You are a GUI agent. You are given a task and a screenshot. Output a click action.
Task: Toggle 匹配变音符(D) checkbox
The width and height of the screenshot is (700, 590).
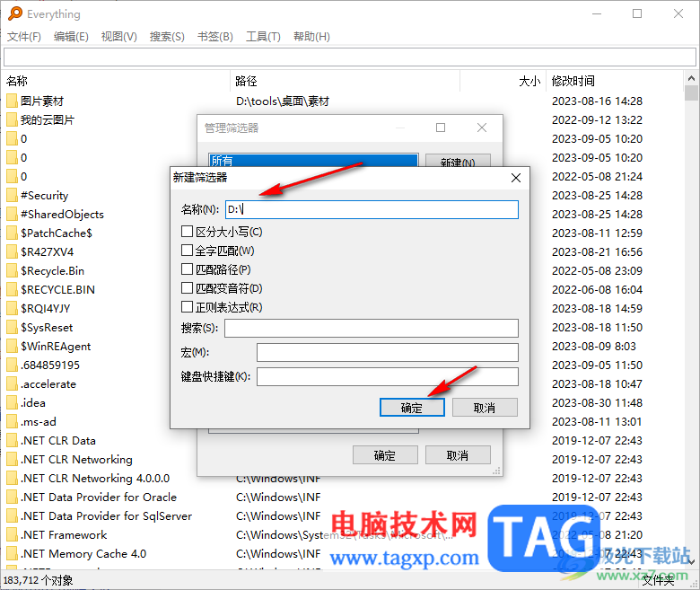point(187,288)
